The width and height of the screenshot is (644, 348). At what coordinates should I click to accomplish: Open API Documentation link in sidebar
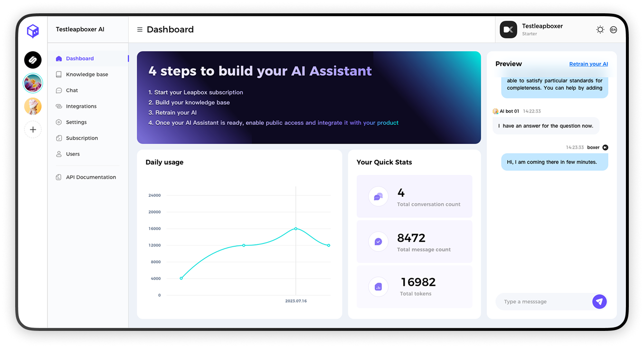91,177
